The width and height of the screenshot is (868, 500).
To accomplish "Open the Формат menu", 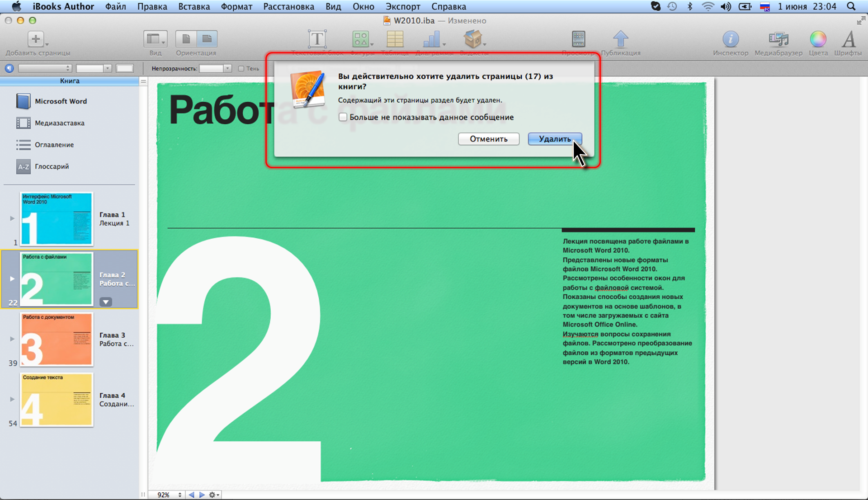I will pyautogui.click(x=236, y=6).
